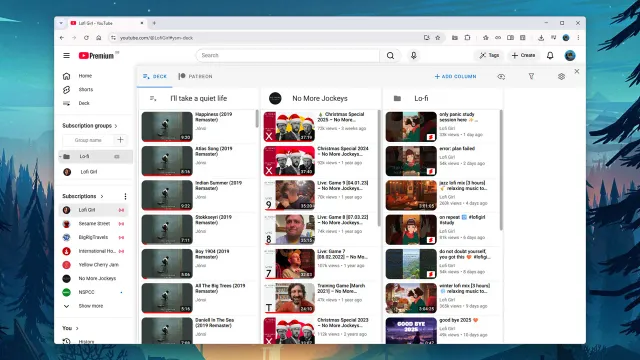This screenshot has width=640, height=360.
Task: Go back using browser back arrow
Action: click(x=62, y=38)
